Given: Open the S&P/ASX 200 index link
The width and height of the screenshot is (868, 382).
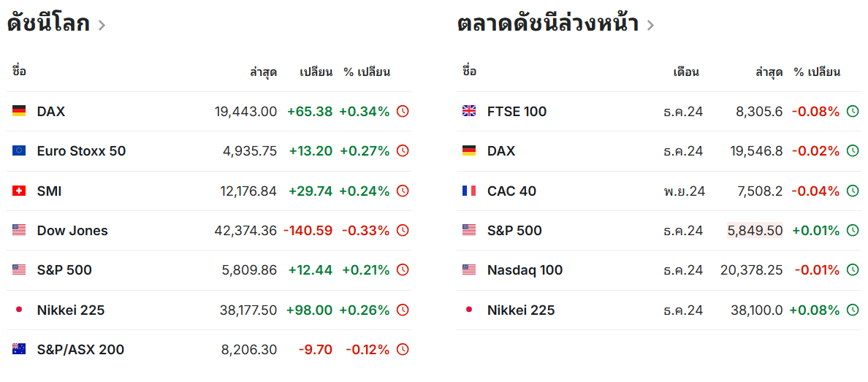Looking at the screenshot, I should [x=80, y=350].
